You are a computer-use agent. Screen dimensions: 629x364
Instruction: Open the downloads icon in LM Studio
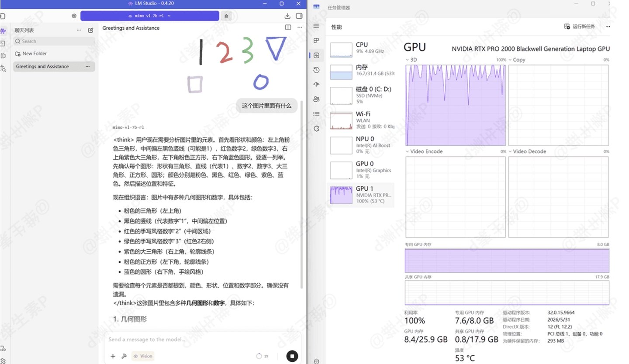287,16
